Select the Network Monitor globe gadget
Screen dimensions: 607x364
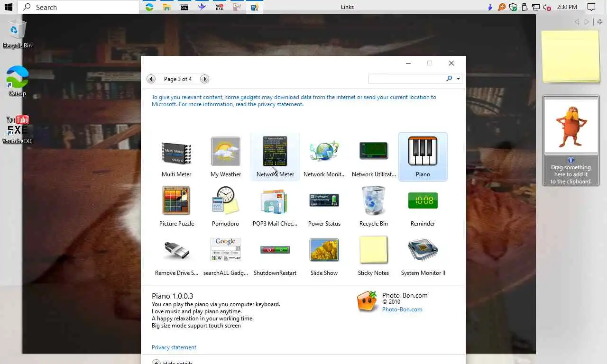324,157
